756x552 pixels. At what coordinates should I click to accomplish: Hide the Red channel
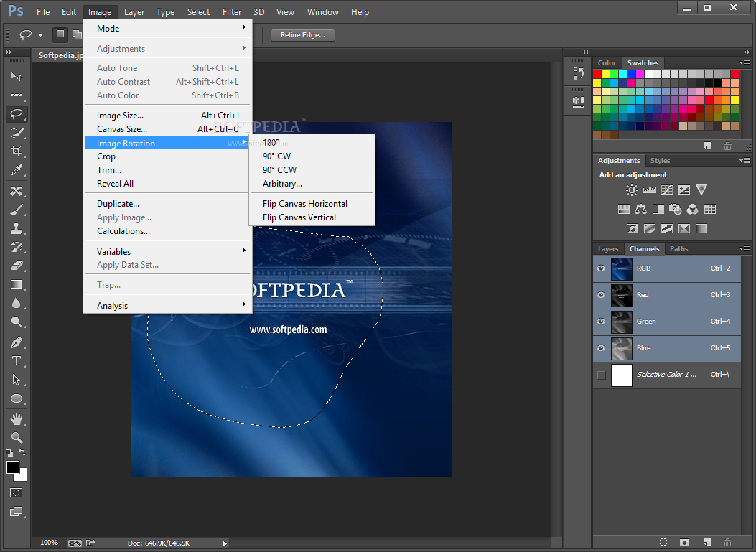(x=601, y=295)
